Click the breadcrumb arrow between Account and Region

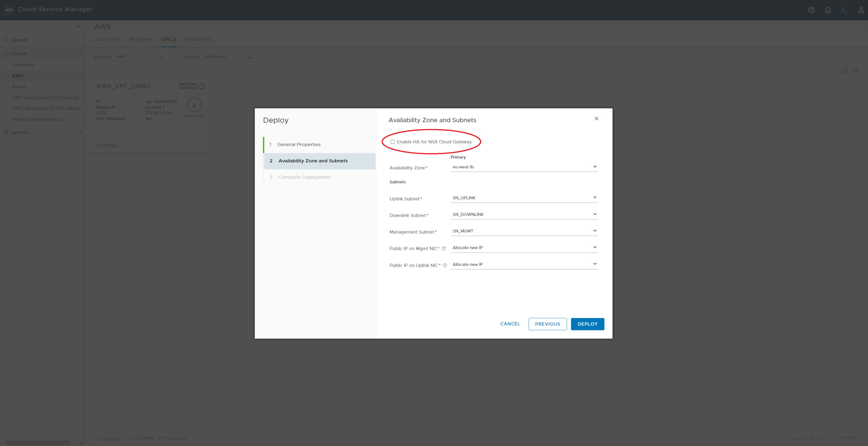pyautogui.click(x=175, y=57)
